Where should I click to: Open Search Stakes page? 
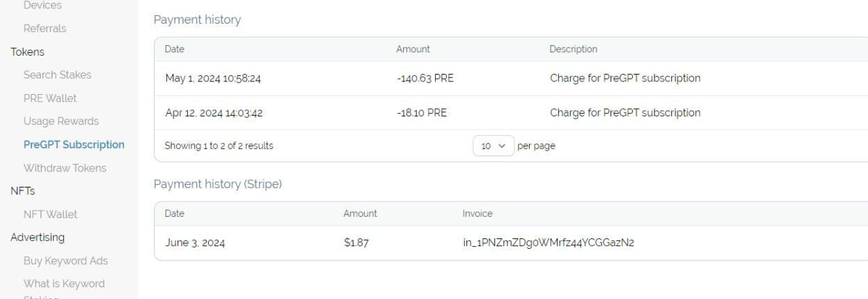click(x=57, y=75)
